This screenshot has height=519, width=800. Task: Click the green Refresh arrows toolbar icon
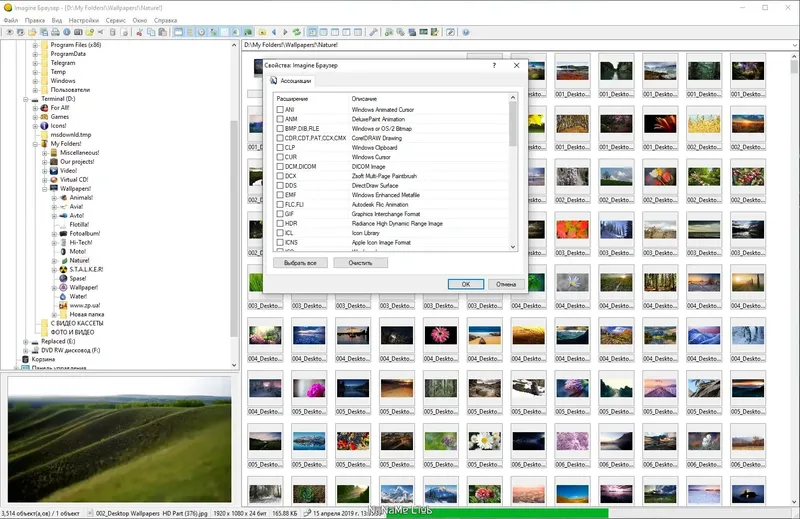[298, 32]
